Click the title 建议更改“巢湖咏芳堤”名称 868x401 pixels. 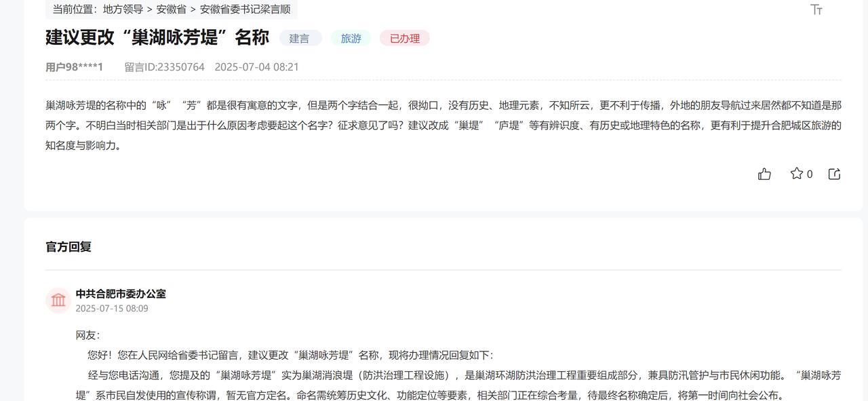pos(157,37)
